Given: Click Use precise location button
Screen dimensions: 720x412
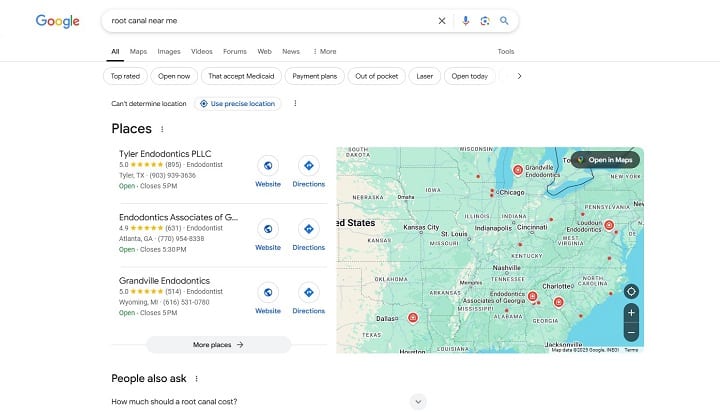Looking at the screenshot, I should (x=237, y=104).
